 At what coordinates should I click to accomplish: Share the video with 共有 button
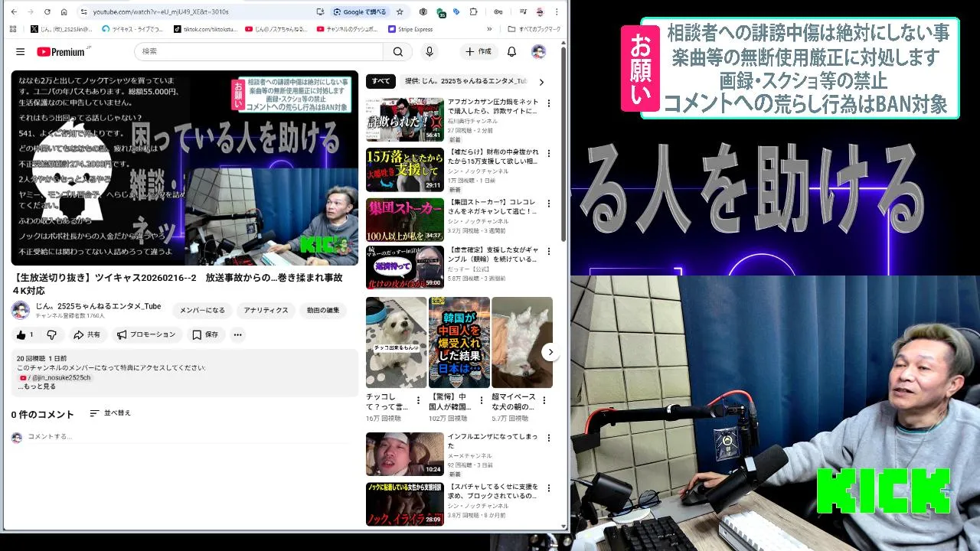pos(87,334)
